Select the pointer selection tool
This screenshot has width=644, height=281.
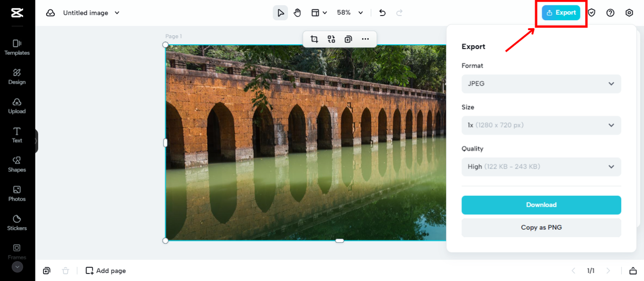click(x=281, y=13)
